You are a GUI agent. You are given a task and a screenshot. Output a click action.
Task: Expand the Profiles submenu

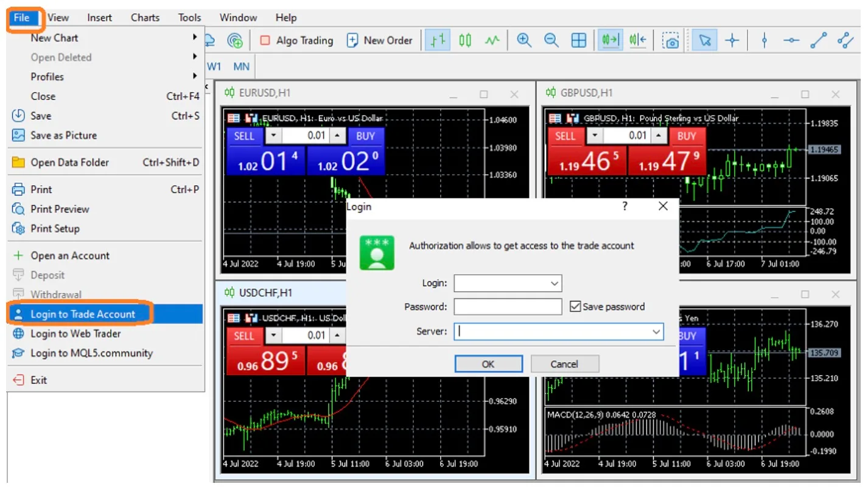106,77
